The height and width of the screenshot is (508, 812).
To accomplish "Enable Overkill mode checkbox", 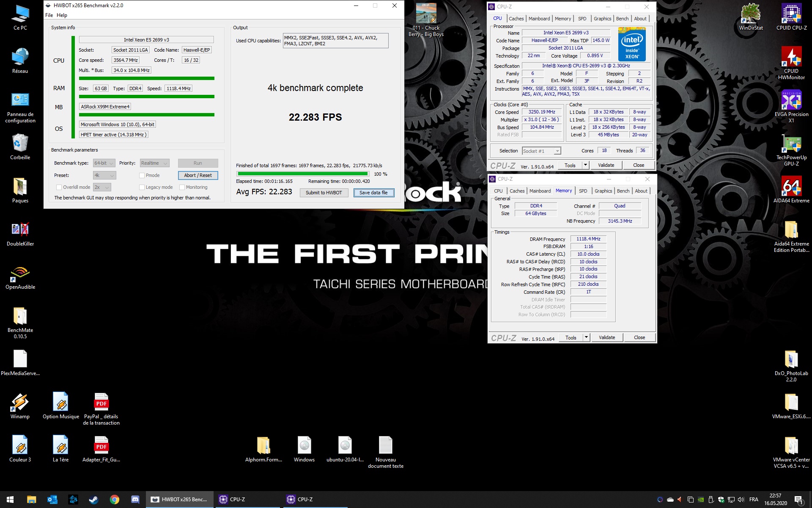I will (x=59, y=187).
